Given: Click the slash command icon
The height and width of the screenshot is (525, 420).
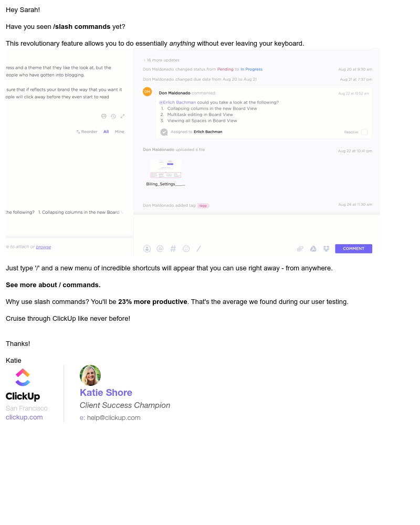Looking at the screenshot, I should (x=199, y=249).
